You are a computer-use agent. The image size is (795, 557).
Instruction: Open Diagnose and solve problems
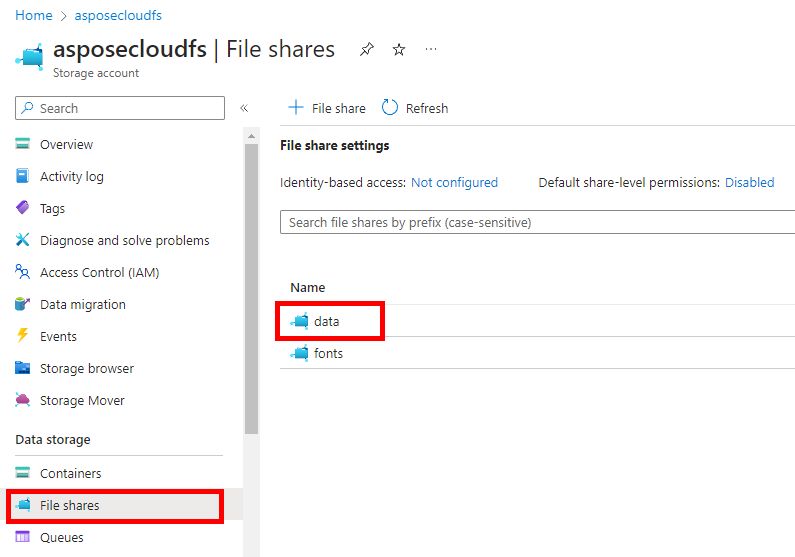click(124, 240)
